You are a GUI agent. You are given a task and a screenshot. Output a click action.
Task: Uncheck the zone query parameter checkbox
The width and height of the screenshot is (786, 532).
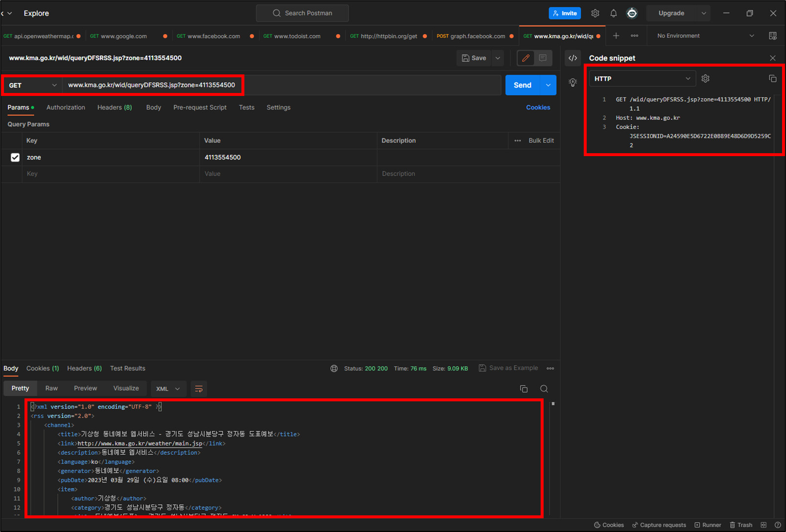[x=15, y=157]
